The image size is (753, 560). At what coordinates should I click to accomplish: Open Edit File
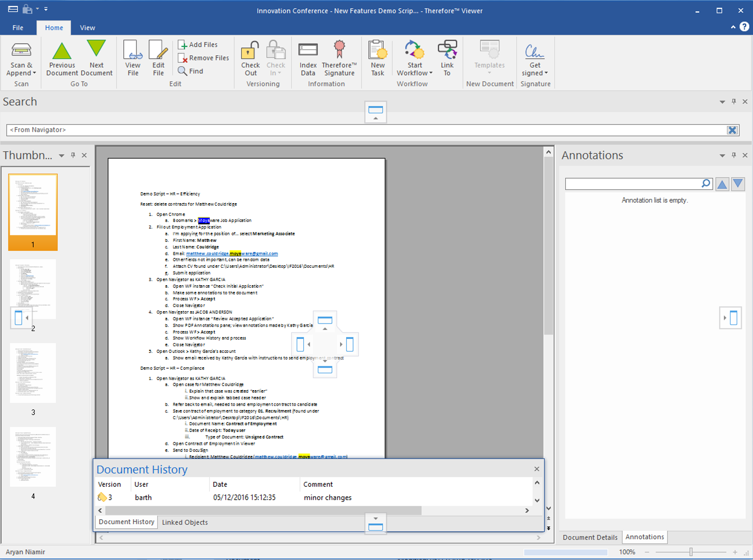click(158, 59)
